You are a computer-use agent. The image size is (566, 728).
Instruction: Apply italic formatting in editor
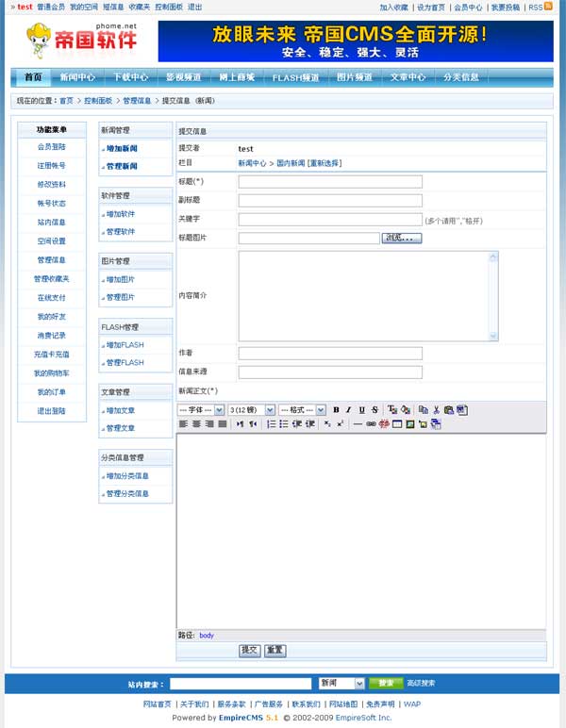(x=348, y=410)
